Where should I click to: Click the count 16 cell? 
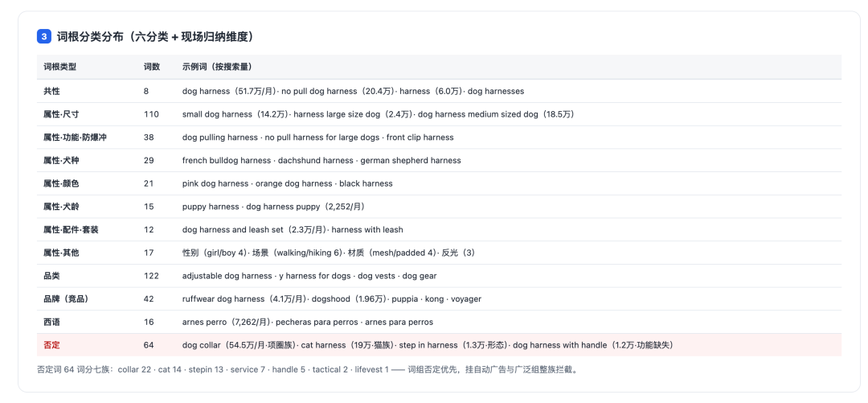coord(149,322)
